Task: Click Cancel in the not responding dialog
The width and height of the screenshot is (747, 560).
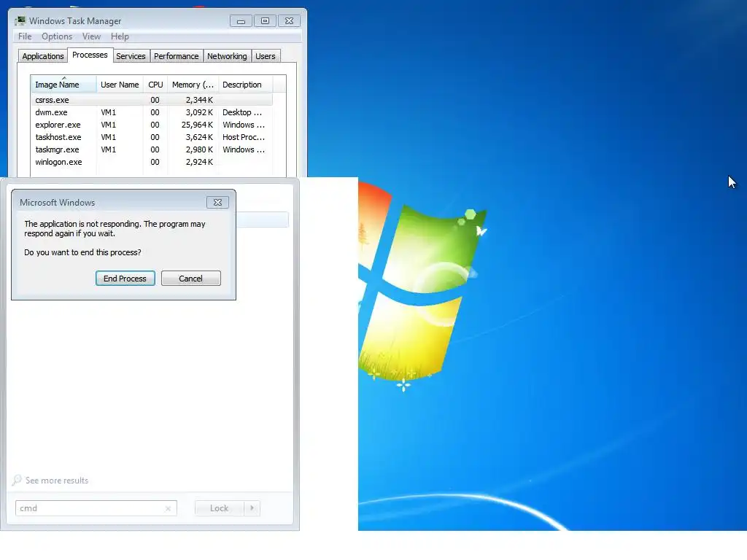Action: 190,279
